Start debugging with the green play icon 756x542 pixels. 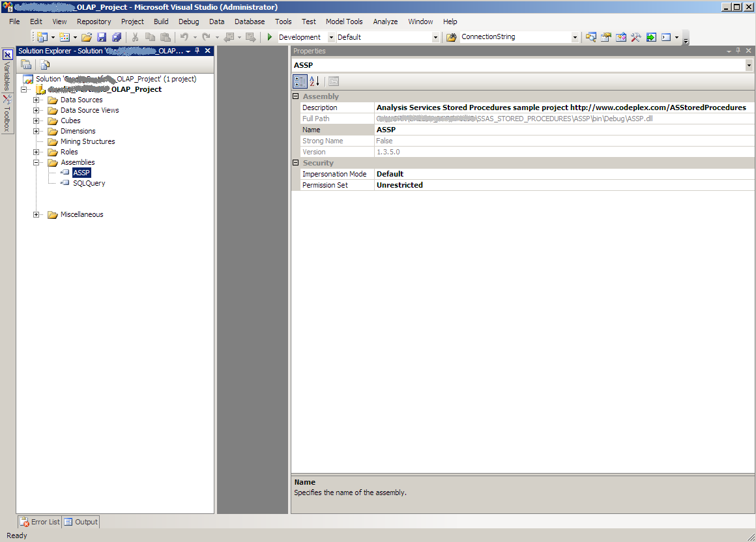[270, 37]
